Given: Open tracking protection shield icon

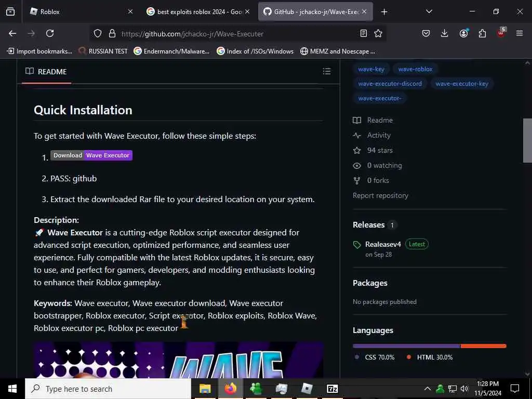Looking at the screenshot, I should [x=98, y=34].
